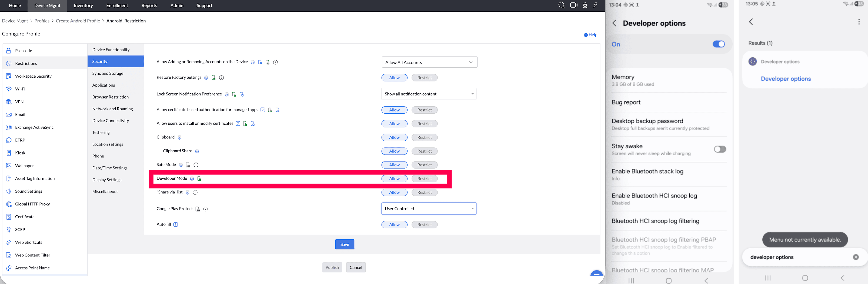Open the rocket notifications icon in header
The width and height of the screenshot is (868, 284).
click(585, 5)
